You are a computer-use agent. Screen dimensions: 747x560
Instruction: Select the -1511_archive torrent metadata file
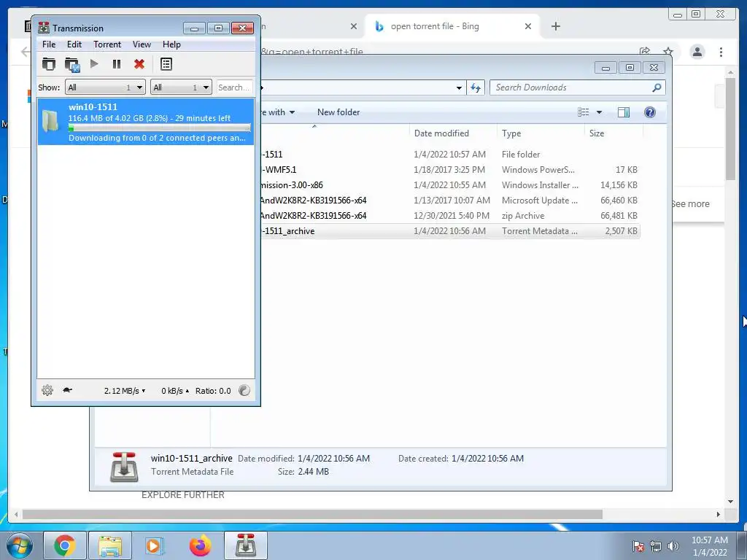coord(450,231)
